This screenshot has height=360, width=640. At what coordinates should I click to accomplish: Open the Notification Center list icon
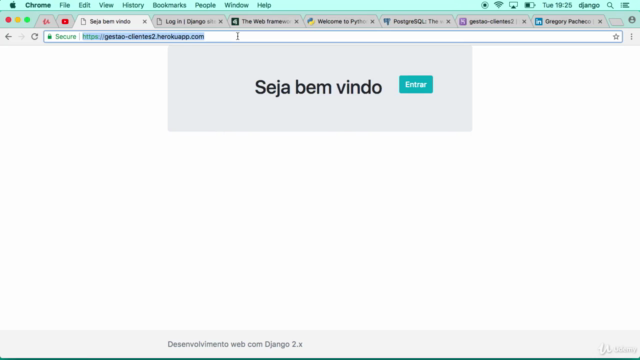click(x=625, y=5)
